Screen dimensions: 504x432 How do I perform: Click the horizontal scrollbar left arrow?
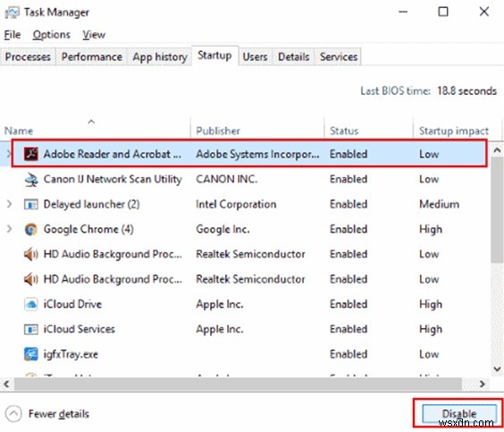[x=6, y=384]
